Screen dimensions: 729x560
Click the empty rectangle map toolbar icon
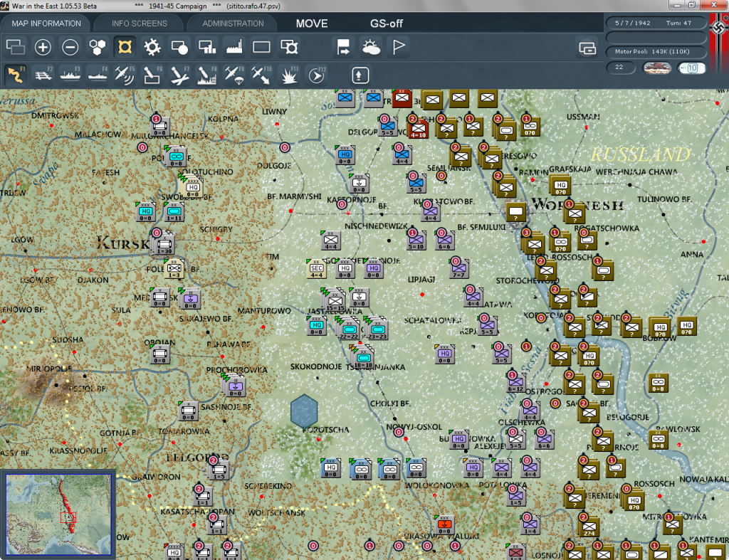[261, 47]
